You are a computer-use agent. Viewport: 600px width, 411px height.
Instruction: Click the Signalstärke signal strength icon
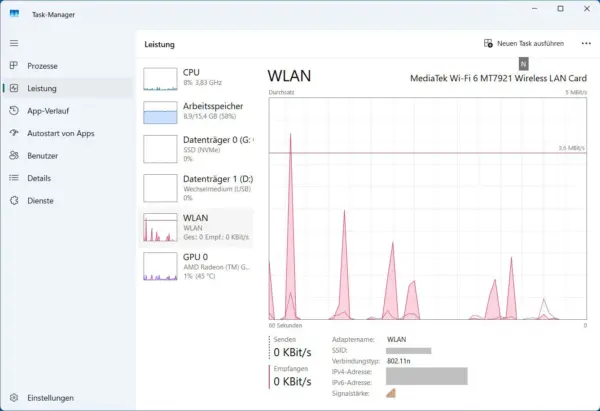pos(391,393)
